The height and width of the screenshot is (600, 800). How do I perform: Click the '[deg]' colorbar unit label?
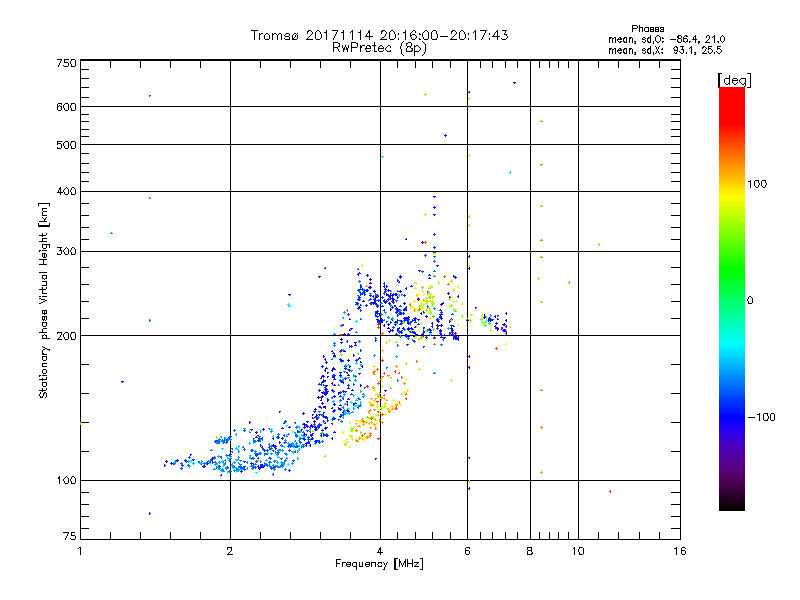click(734, 80)
